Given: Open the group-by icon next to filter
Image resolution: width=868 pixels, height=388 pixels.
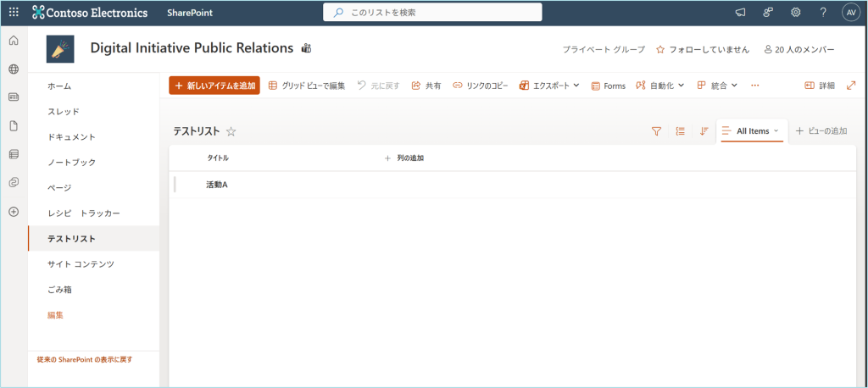Looking at the screenshot, I should (680, 131).
